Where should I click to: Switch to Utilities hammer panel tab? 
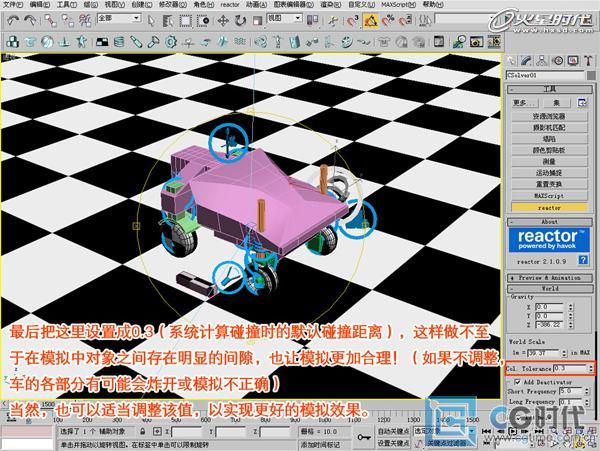[x=589, y=61]
